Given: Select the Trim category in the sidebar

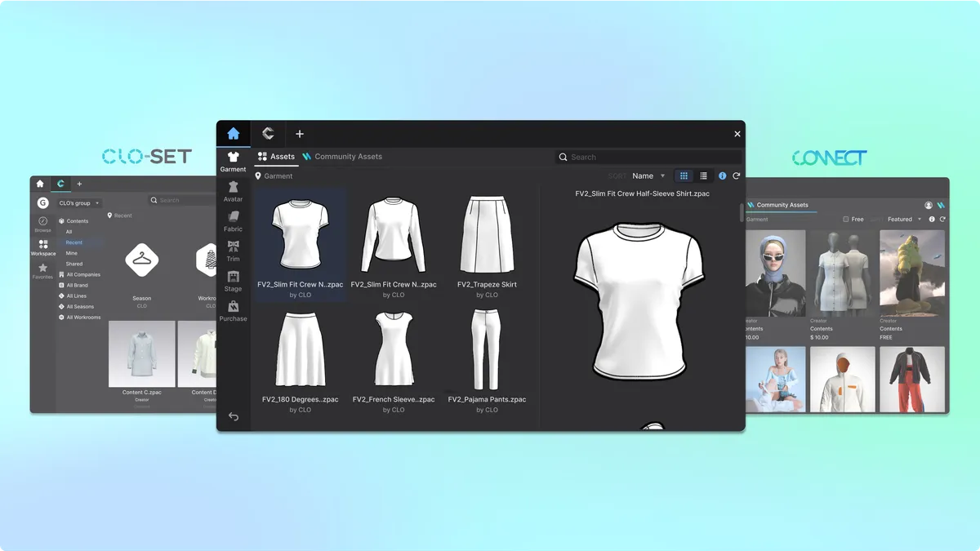Looking at the screenshot, I should (x=233, y=251).
